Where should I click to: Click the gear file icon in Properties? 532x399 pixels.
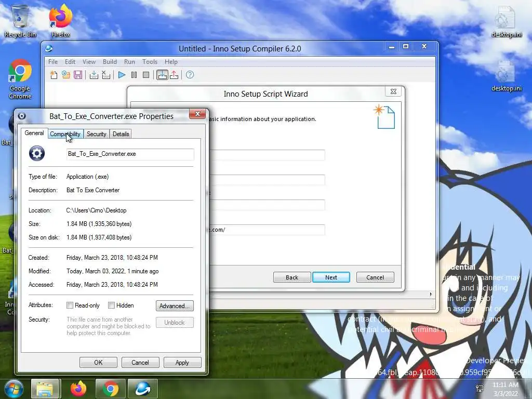[37, 153]
